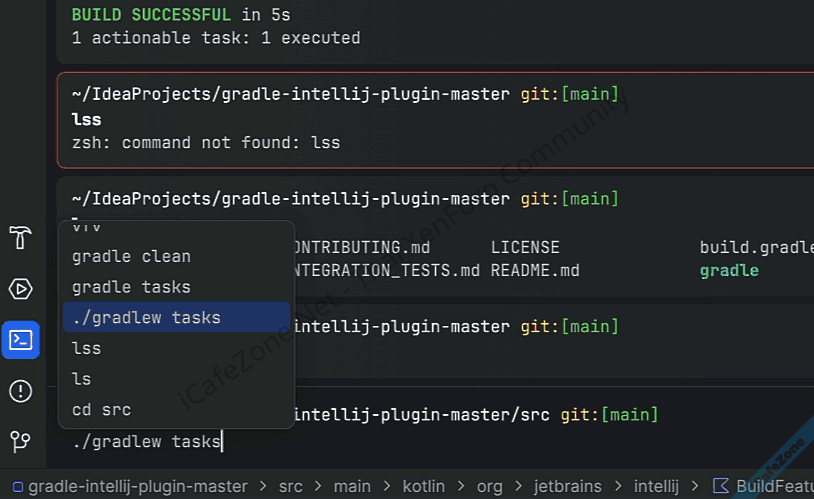
Task: Select 'cd src' history suggestion
Action: [101, 409]
